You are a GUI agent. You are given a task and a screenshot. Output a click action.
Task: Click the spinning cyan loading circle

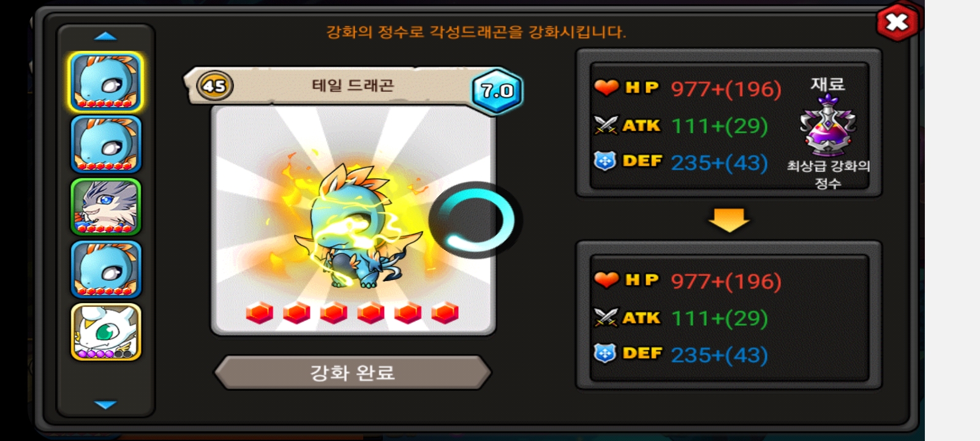pos(475,221)
